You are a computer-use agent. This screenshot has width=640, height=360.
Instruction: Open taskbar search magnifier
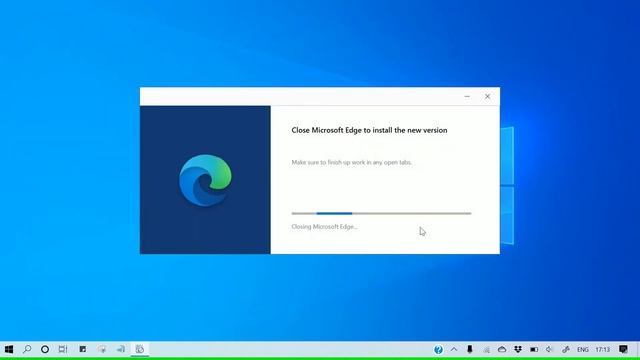coord(27,349)
